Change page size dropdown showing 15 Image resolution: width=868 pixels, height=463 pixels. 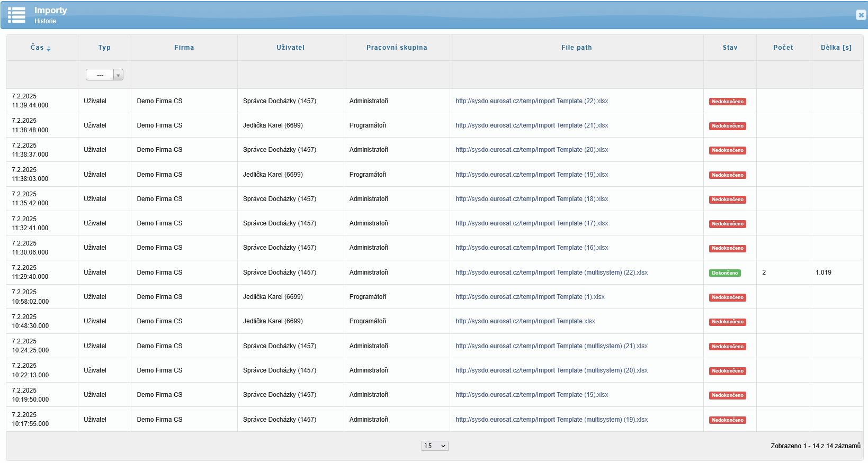(435, 446)
